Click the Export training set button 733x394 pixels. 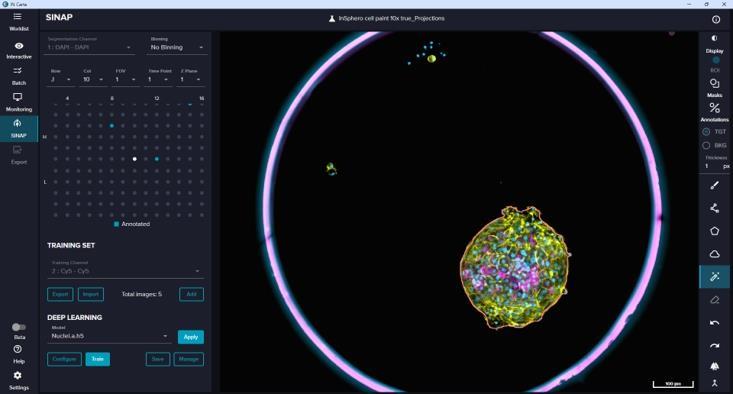pos(60,294)
